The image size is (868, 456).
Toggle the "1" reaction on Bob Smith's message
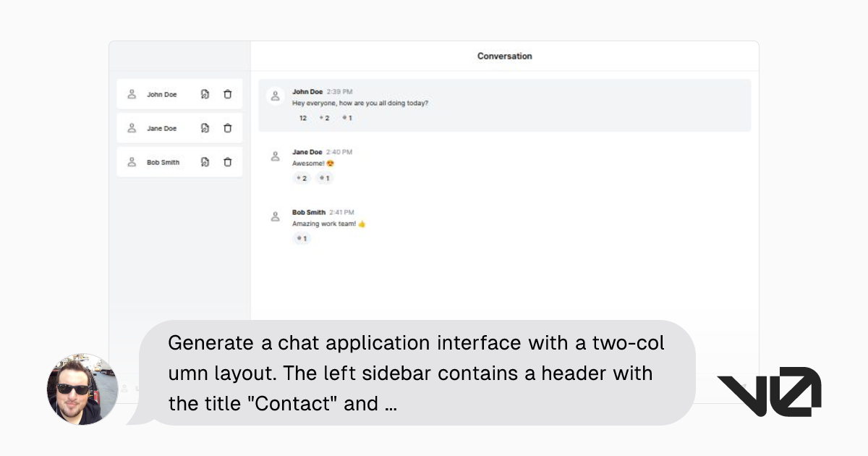coord(302,239)
